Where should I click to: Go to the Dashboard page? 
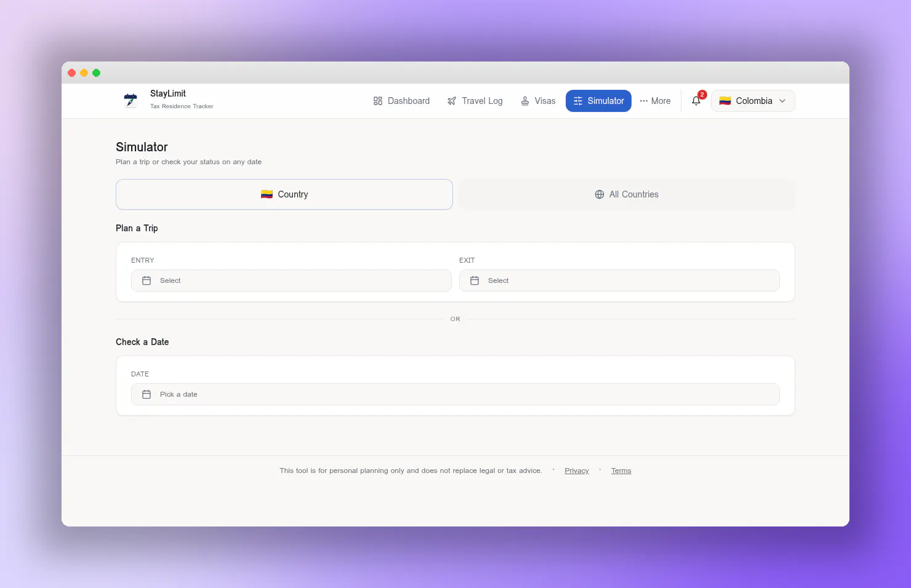pyautogui.click(x=401, y=101)
